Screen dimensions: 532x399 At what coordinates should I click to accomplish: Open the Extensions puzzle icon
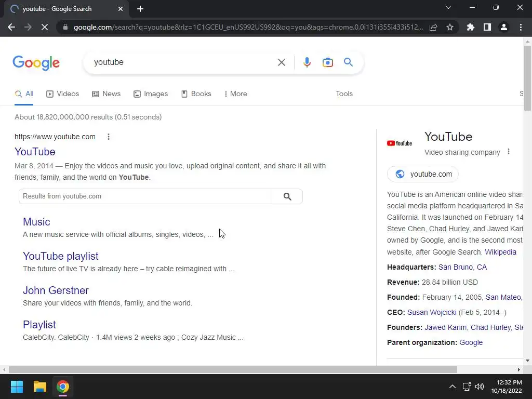coord(471,27)
